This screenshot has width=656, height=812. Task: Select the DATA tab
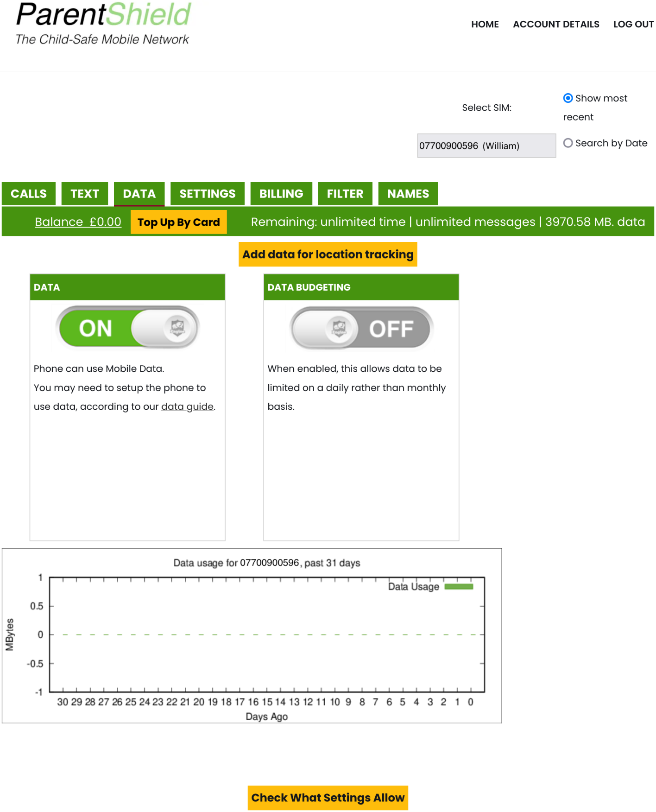pyautogui.click(x=139, y=194)
